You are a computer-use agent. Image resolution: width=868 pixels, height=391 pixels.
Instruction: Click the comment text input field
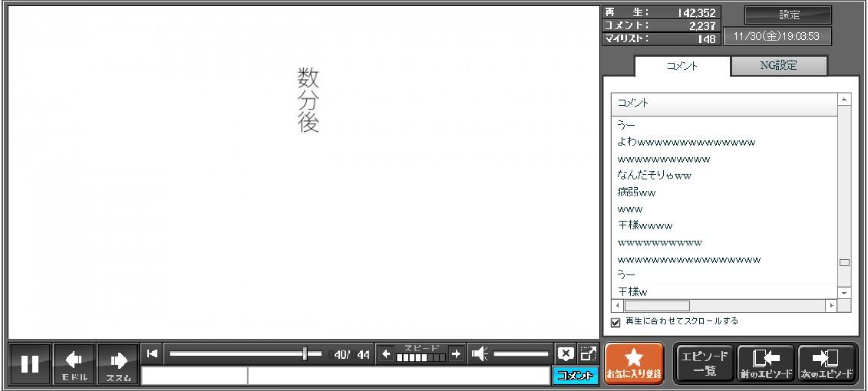(x=398, y=376)
